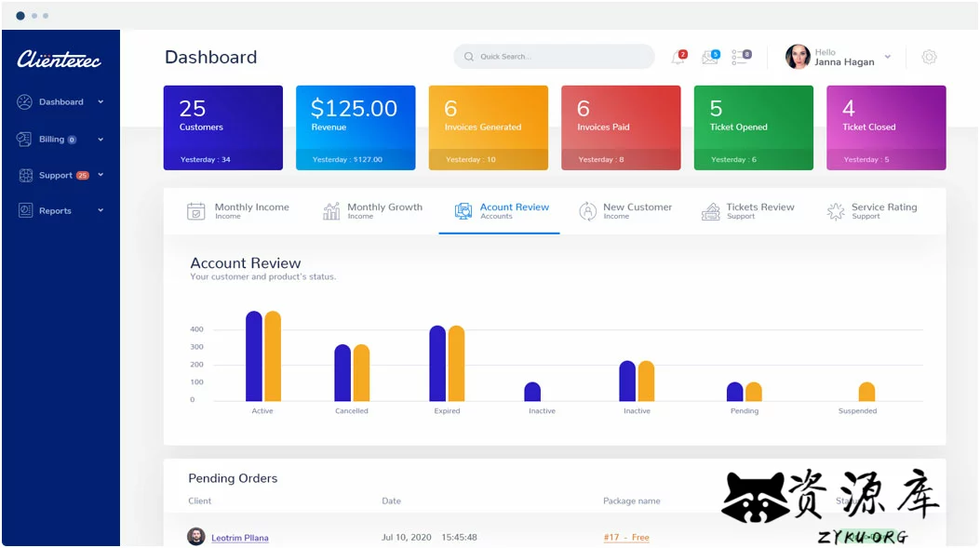Screen dimensions: 980x548
Task: Click the task list icon in header
Action: pyautogui.click(x=740, y=58)
